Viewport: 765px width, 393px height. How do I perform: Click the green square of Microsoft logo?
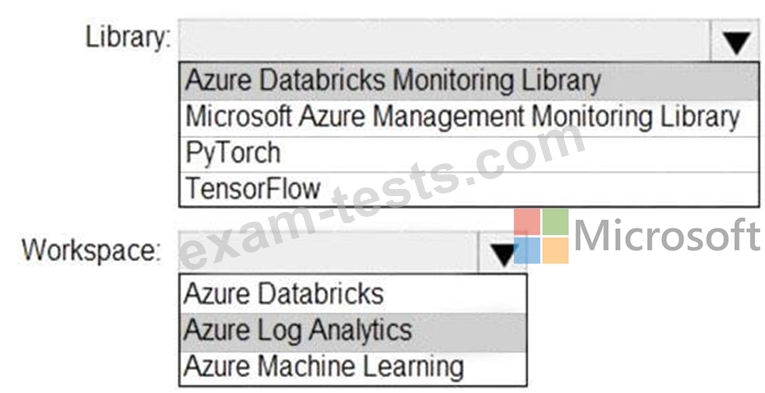click(556, 222)
